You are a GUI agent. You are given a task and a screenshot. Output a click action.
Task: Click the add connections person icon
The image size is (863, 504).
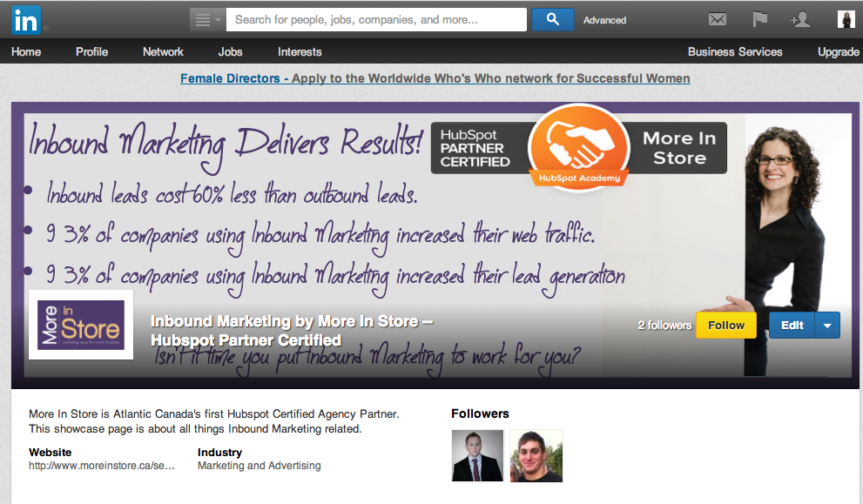(800, 20)
